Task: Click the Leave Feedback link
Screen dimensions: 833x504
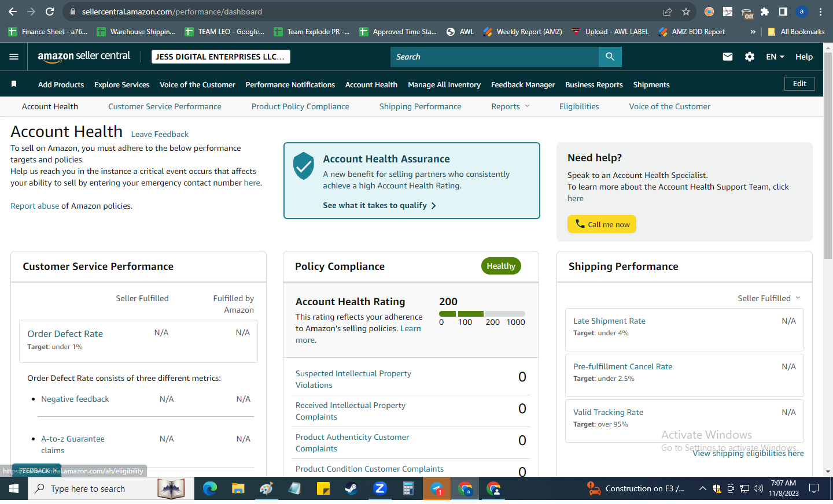Action: (160, 134)
